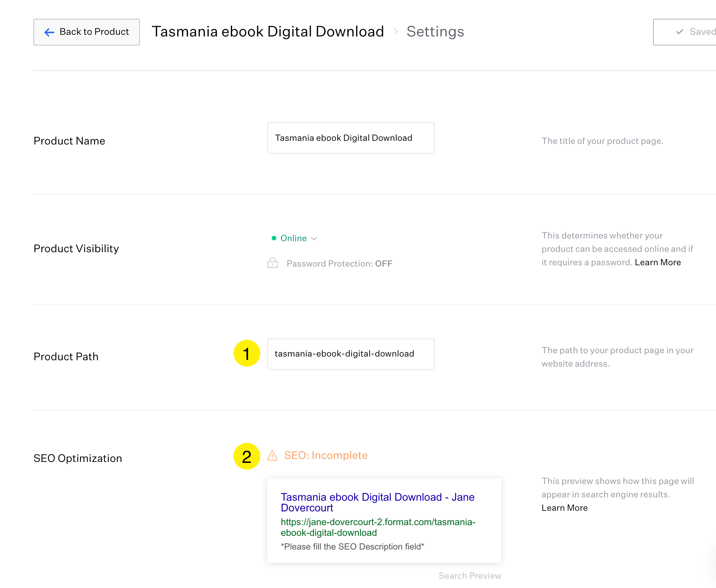Screen dimensions: 716x588
Task: Click into the Product Path field
Action: (x=351, y=354)
